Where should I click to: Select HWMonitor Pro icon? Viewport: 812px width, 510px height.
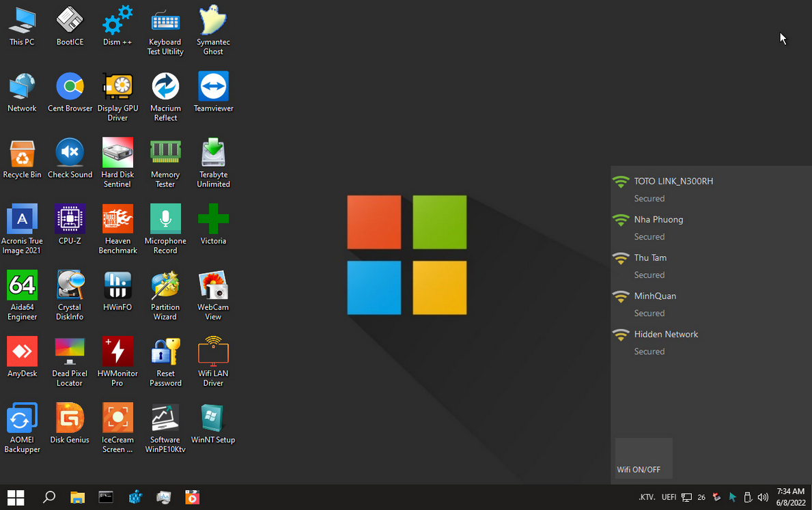click(x=117, y=362)
